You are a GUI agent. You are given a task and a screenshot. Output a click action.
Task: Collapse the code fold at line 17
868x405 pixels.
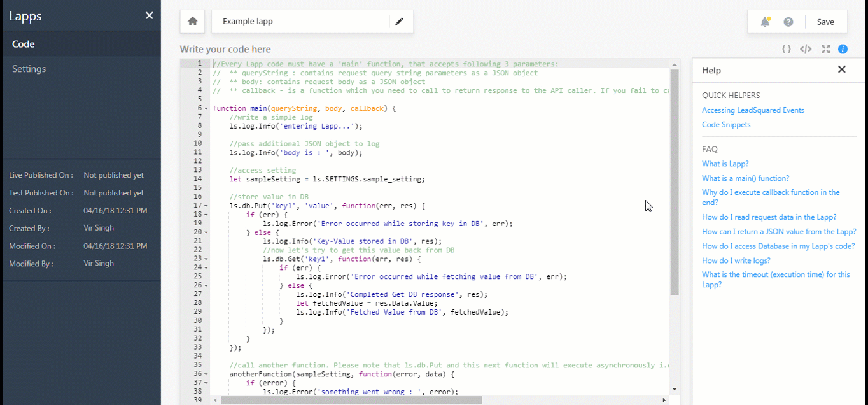[x=204, y=206]
